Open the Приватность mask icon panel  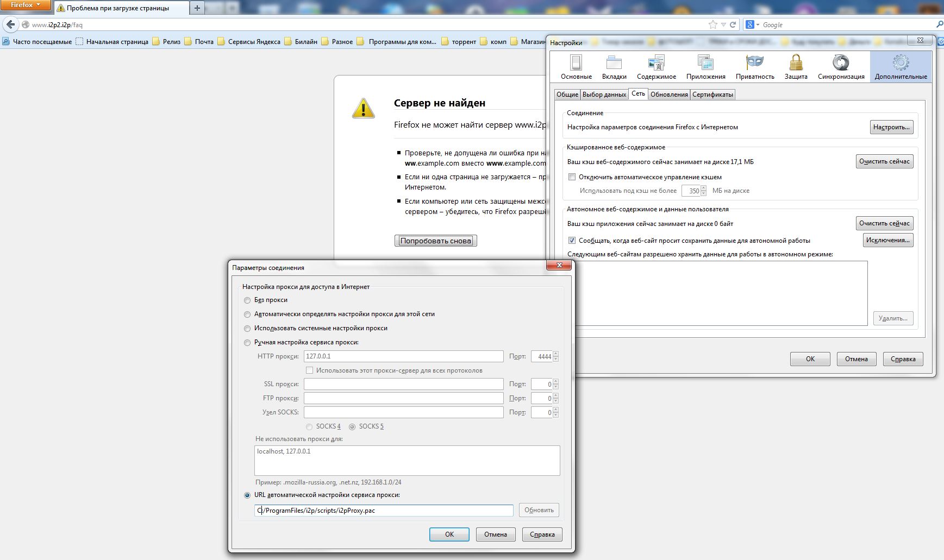tap(755, 67)
